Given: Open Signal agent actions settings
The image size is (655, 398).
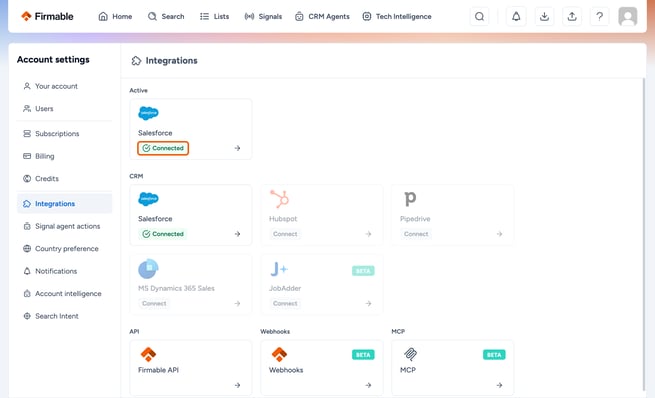Looking at the screenshot, I should point(64,226).
